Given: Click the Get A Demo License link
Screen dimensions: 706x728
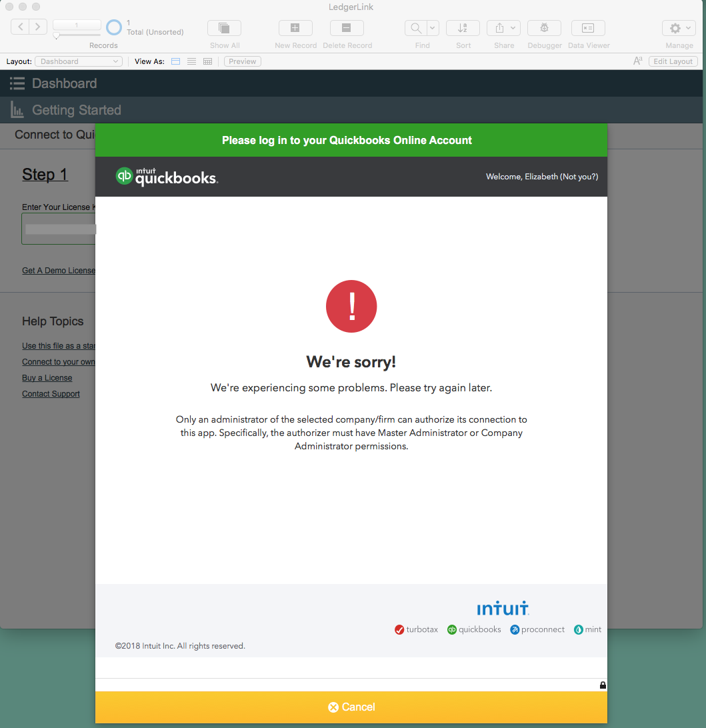Looking at the screenshot, I should (59, 271).
